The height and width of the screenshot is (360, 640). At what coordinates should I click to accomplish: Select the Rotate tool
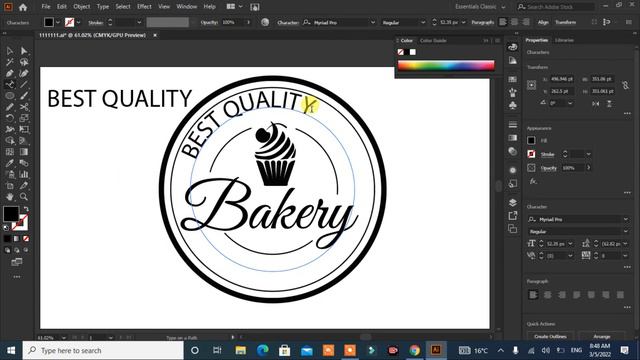point(10,118)
